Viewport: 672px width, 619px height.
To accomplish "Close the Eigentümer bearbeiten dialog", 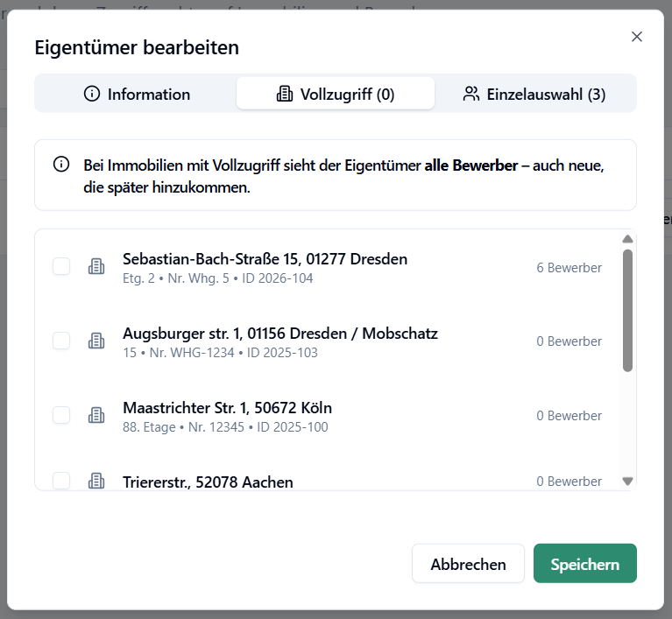I will 637,37.
